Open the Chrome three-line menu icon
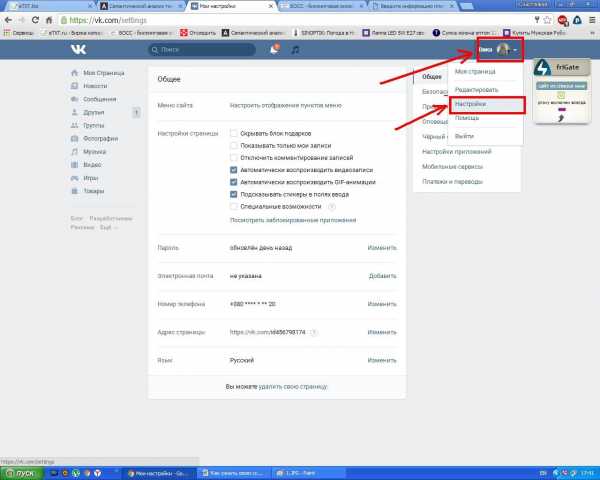 pos(592,20)
